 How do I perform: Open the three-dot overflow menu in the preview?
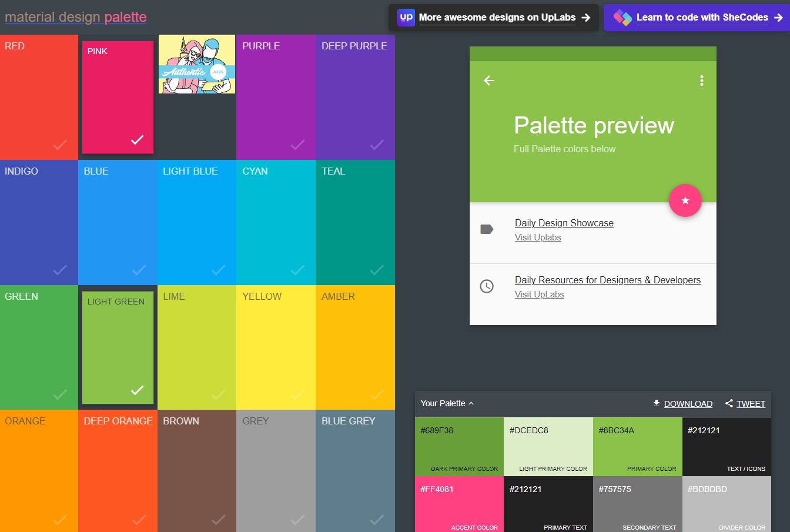click(701, 81)
